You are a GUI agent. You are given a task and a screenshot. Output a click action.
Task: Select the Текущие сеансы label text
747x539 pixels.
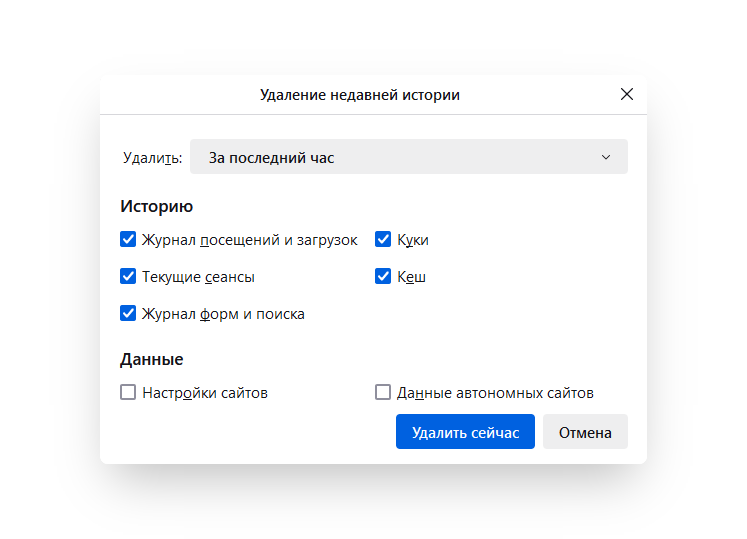click(198, 277)
